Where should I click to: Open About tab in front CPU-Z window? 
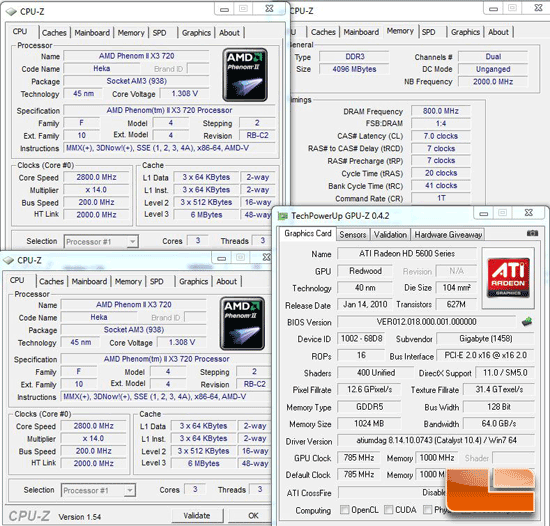tap(227, 281)
